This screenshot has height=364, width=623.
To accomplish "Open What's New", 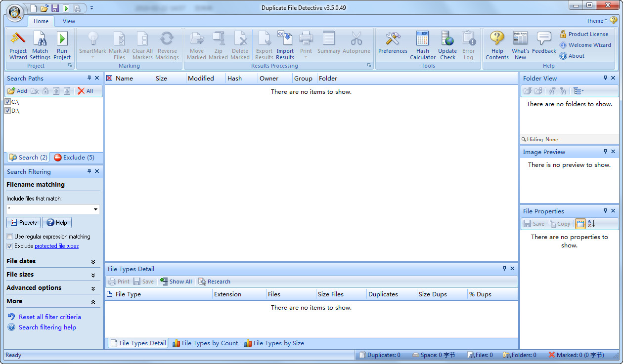I will point(520,45).
